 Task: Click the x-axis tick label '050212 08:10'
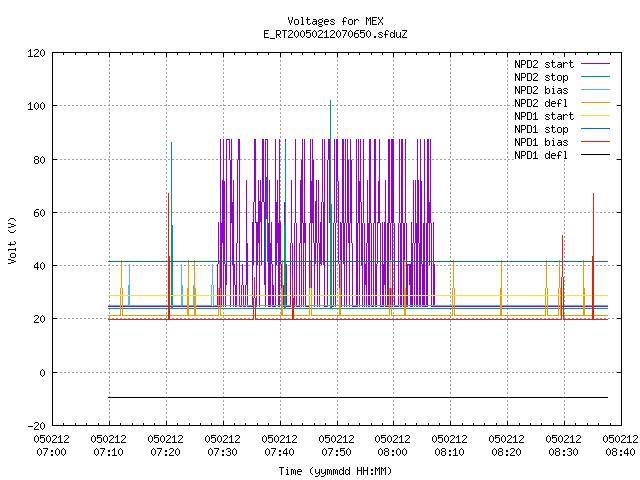[449, 446]
